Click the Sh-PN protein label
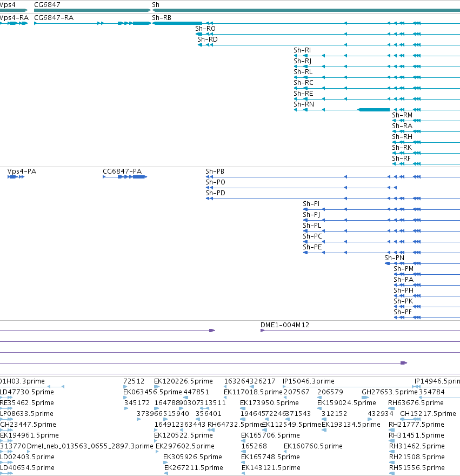This screenshot has height=476, width=460. pos(394,258)
